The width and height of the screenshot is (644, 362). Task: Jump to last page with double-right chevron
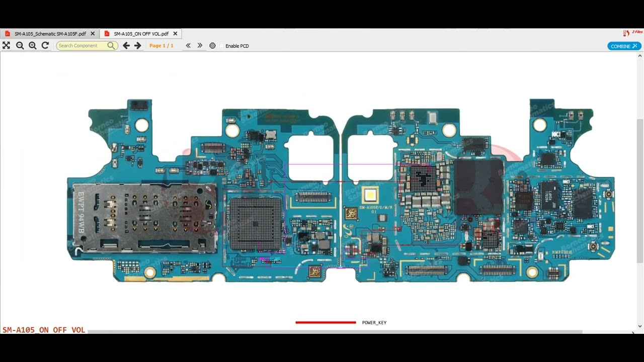click(x=200, y=45)
